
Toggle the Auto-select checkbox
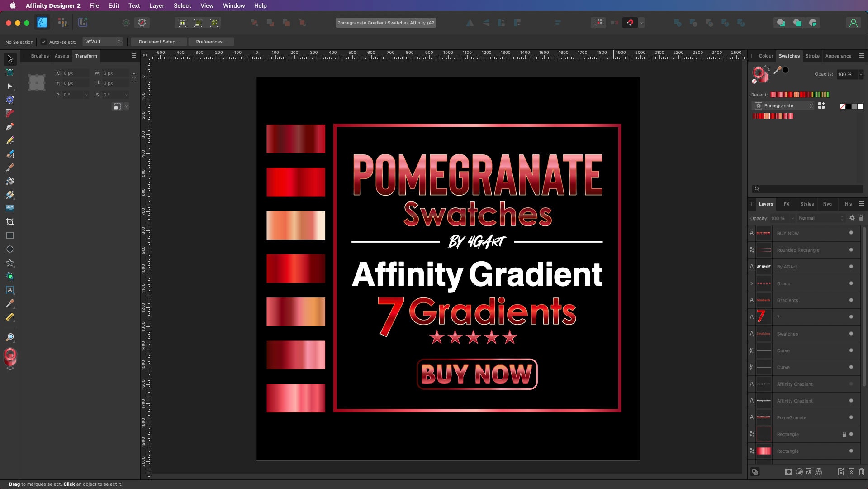(x=43, y=42)
